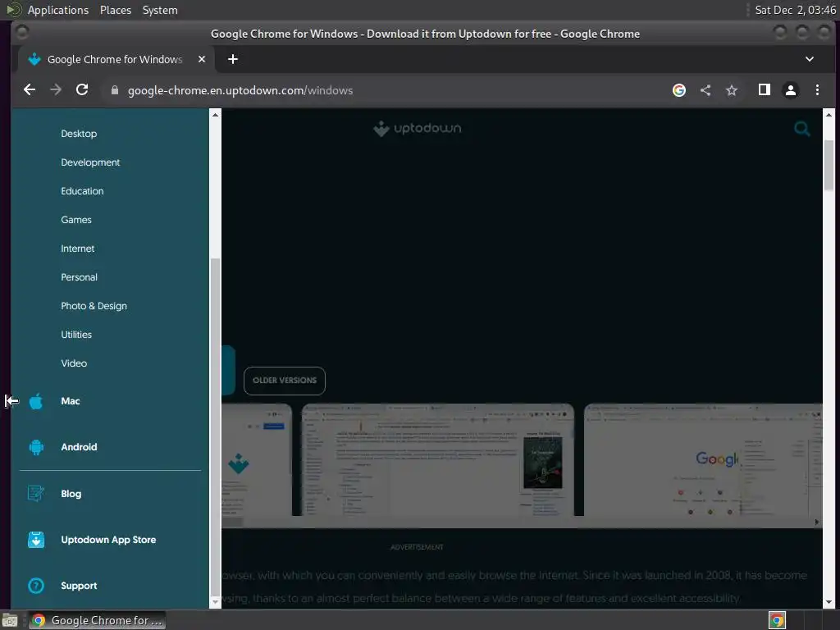
Task: Open the Utilities category
Action: (x=76, y=335)
